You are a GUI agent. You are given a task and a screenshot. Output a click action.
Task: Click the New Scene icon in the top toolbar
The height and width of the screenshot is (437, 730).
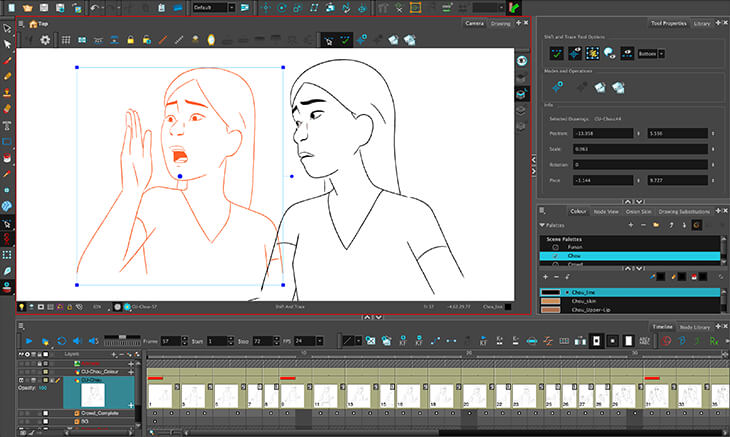tap(12, 7)
